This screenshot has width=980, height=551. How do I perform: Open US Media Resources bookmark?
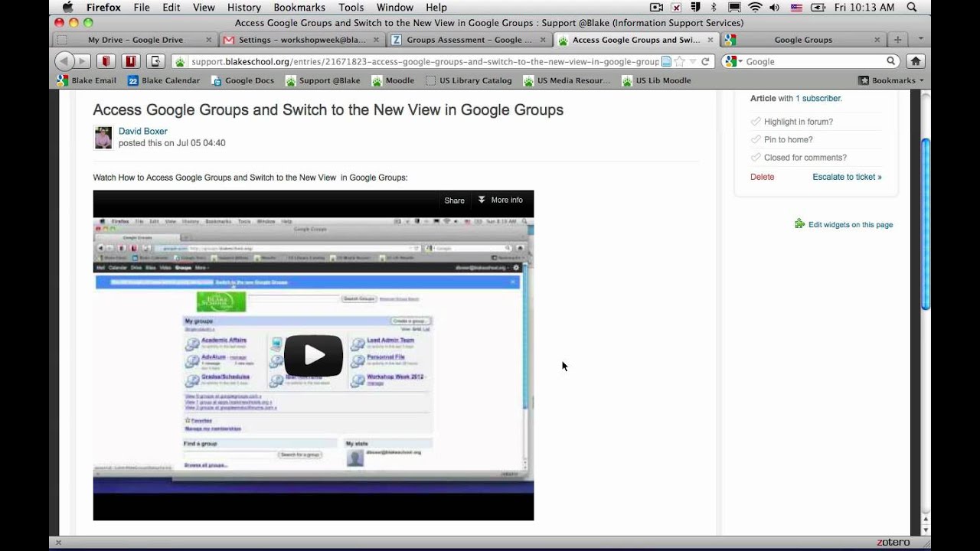[567, 80]
